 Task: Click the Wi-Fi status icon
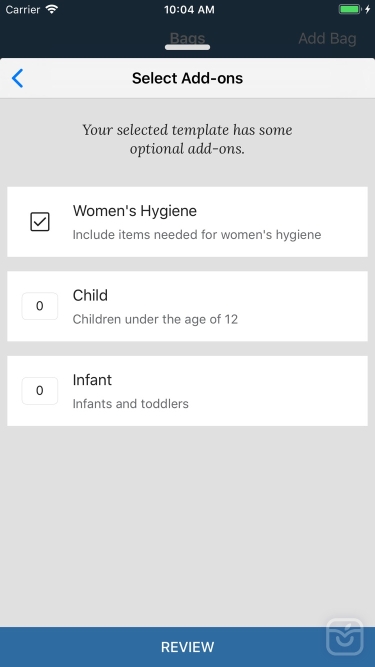(x=52, y=9)
